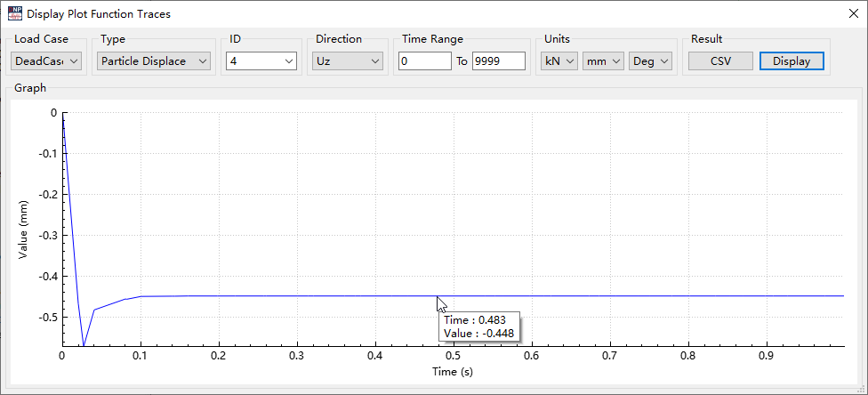Viewport: 868px width, 395px height.
Task: Click the Value (mm) axis label
Action: tap(24, 230)
